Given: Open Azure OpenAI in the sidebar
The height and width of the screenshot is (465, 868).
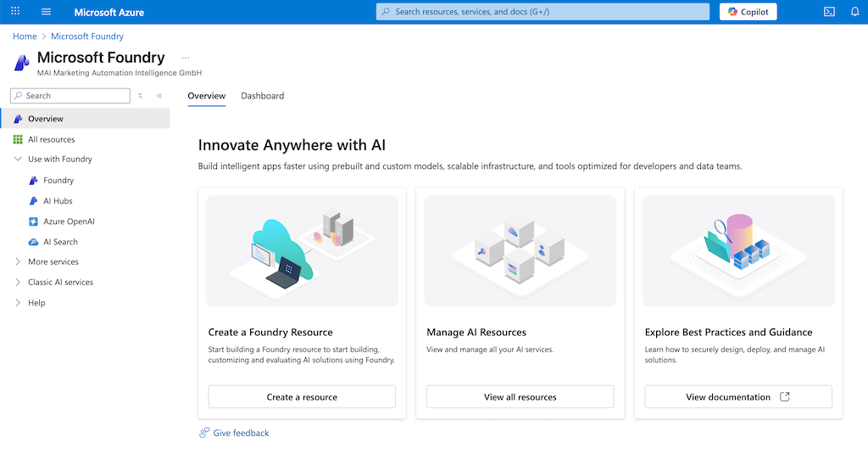Looking at the screenshot, I should tap(69, 221).
